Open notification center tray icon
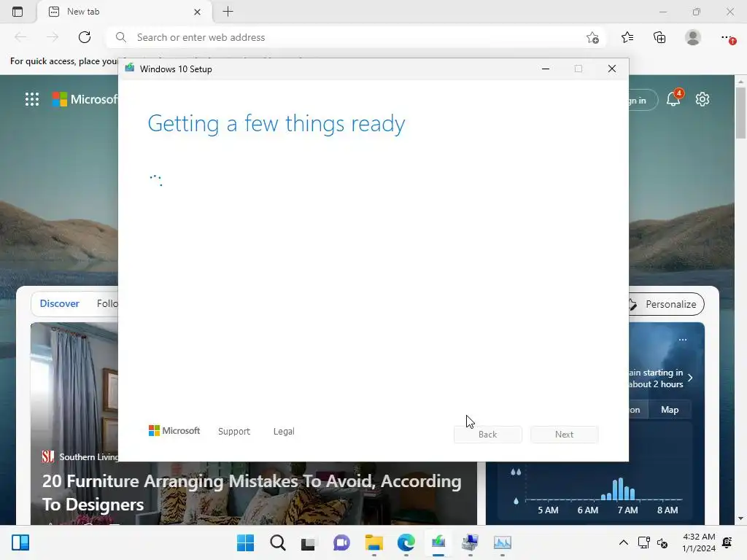This screenshot has width=747, height=560. click(727, 542)
